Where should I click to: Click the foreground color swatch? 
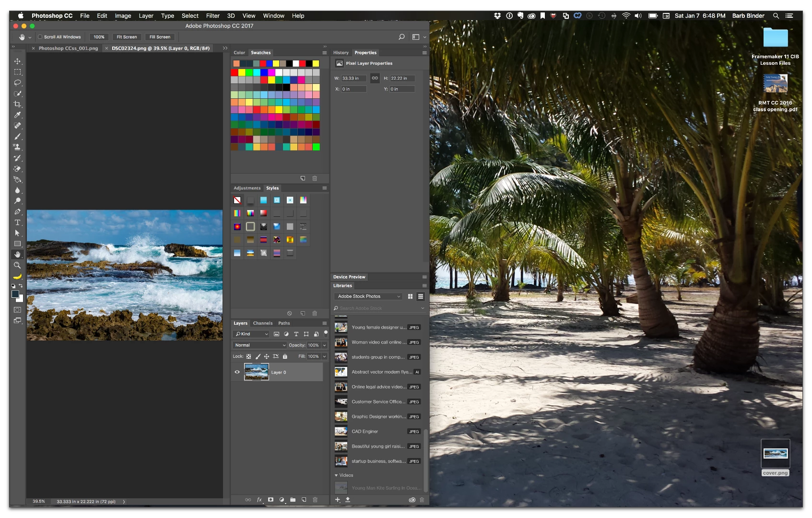click(15, 294)
